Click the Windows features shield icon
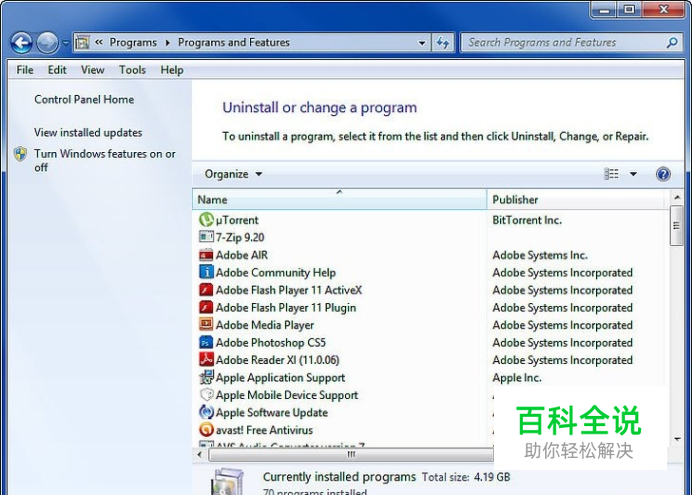Viewport: 692px width, 495px height. tap(20, 154)
